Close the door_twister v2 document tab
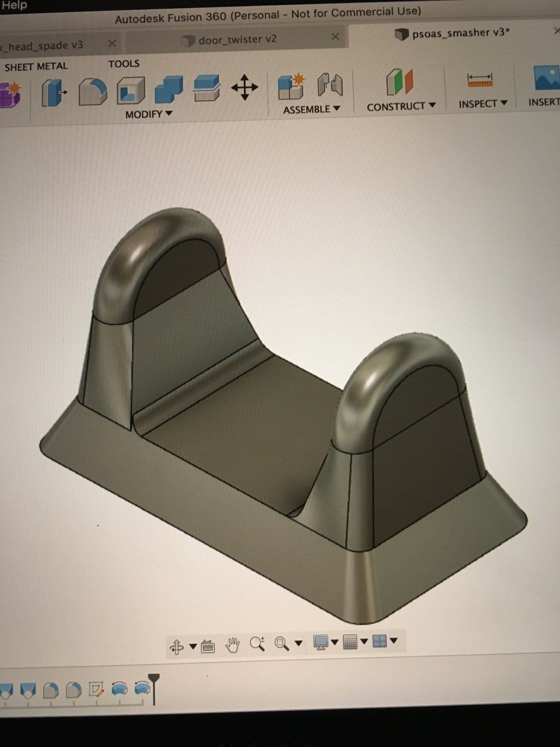The width and height of the screenshot is (560, 747). coord(335,36)
